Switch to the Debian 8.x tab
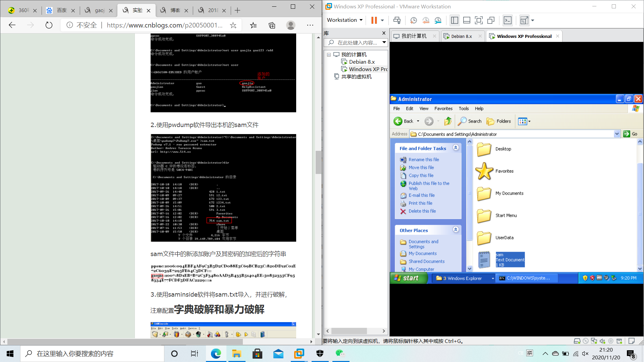The width and height of the screenshot is (644, 362). tap(461, 36)
